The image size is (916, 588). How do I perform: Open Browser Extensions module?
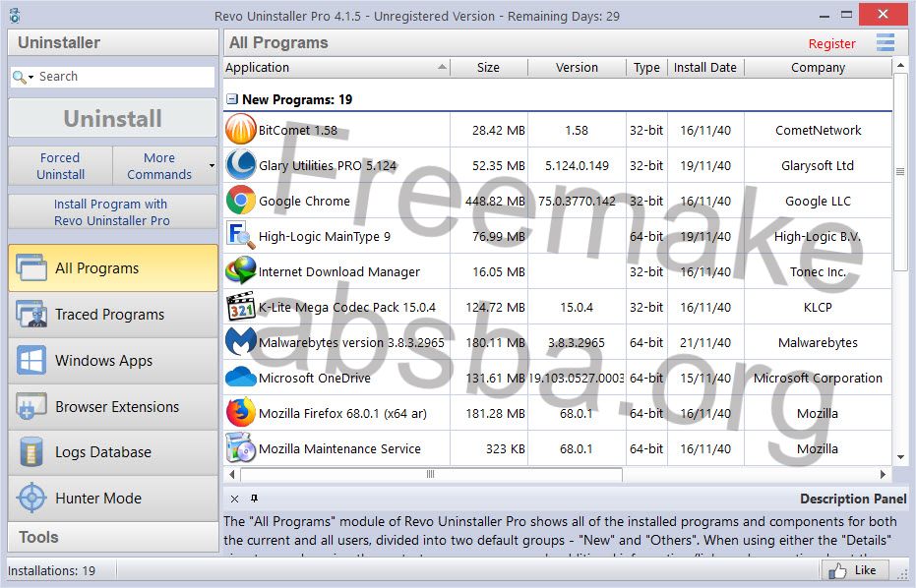[113, 406]
